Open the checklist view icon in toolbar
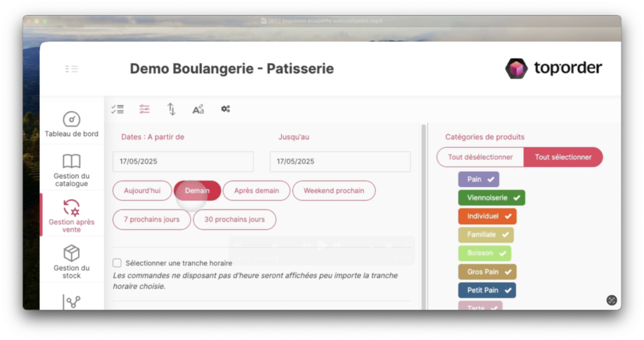Image resolution: width=644 pixels, height=340 pixels. [118, 109]
